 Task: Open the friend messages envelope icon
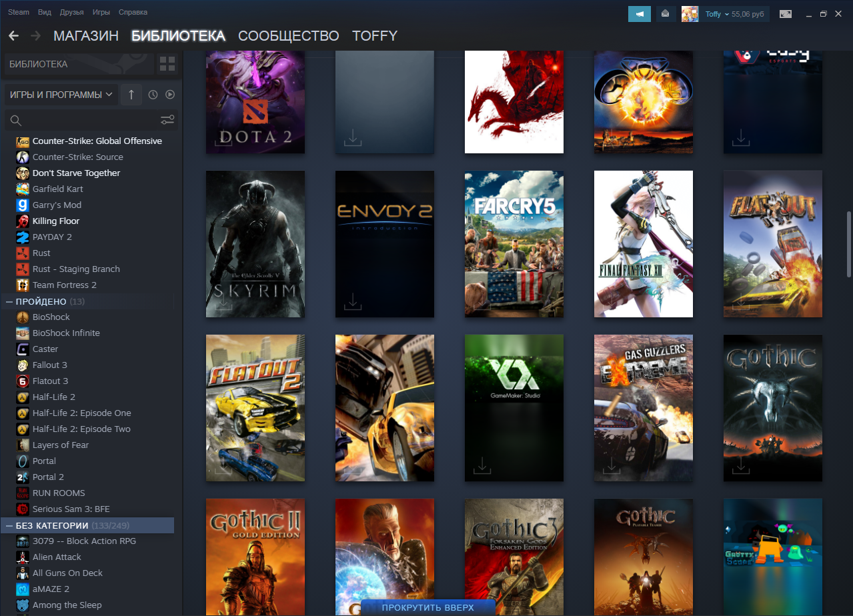[x=665, y=14]
